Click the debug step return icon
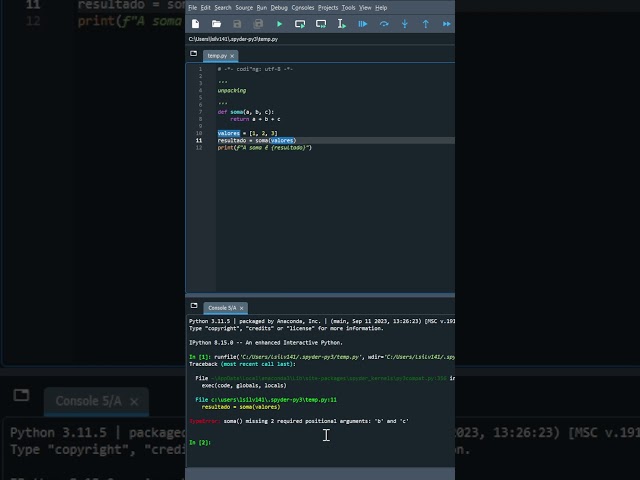Viewport: 640px width, 480px height. click(x=426, y=24)
